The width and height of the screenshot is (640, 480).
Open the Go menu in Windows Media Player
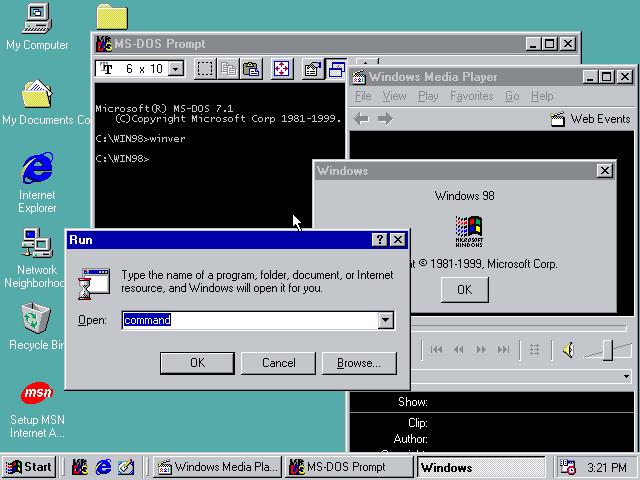pyautogui.click(x=512, y=96)
